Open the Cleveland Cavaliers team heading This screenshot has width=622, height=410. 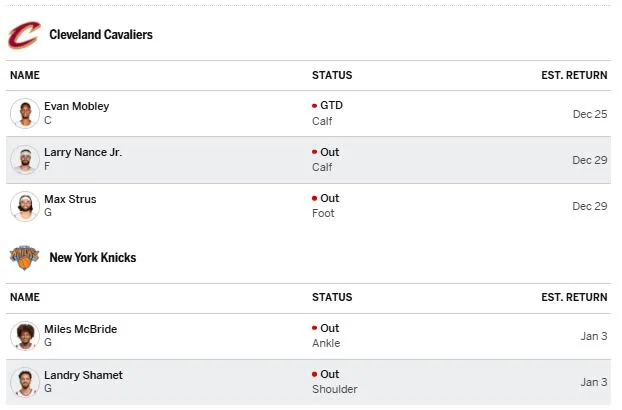pyautogui.click(x=101, y=35)
